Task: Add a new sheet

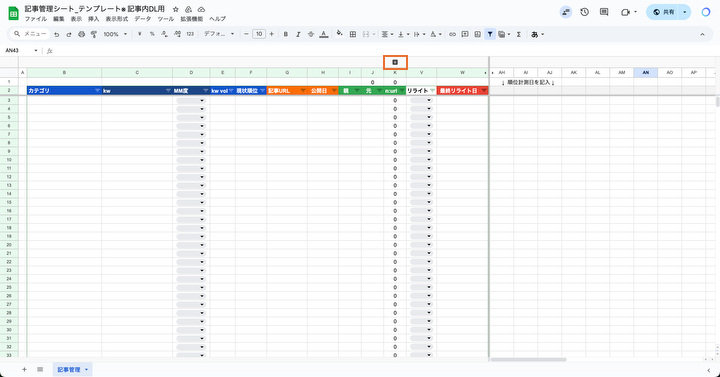Action: tap(24, 369)
